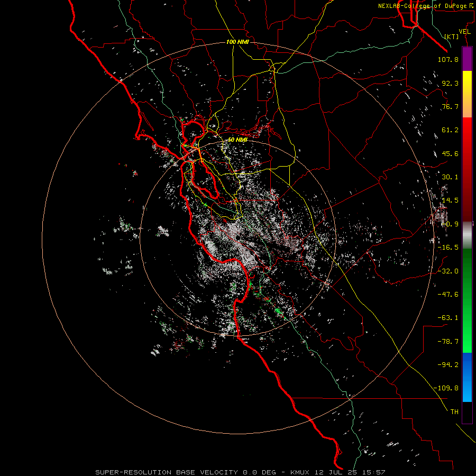Image resolution: width=476 pixels, height=476 pixels.
Task: Click the [KT] units label
Action: (452, 36)
